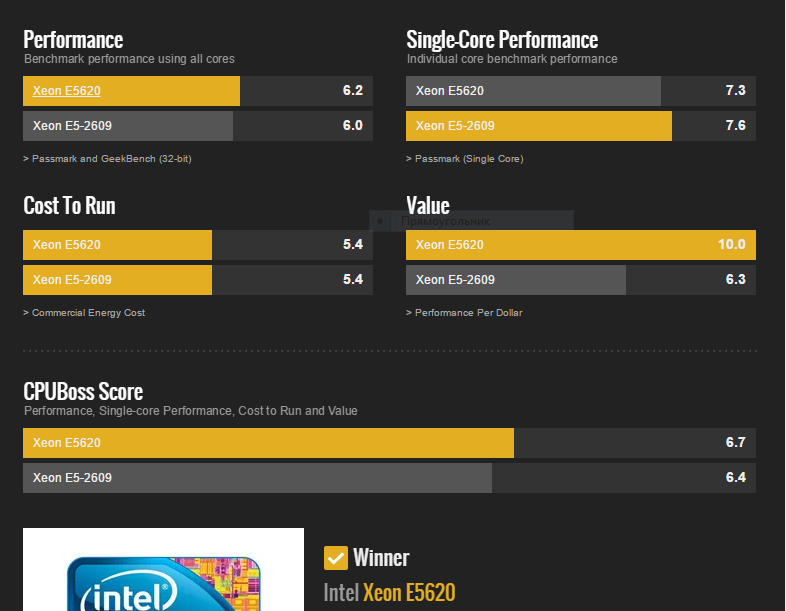The image size is (786, 611).
Task: Select Xeon E5-2609 bar under Performance
Action: (198, 126)
